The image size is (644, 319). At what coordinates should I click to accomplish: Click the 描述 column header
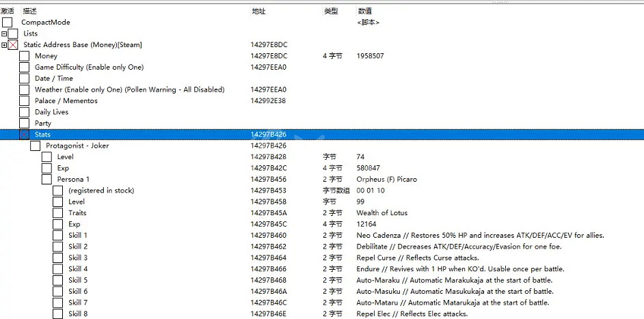pyautogui.click(x=31, y=12)
